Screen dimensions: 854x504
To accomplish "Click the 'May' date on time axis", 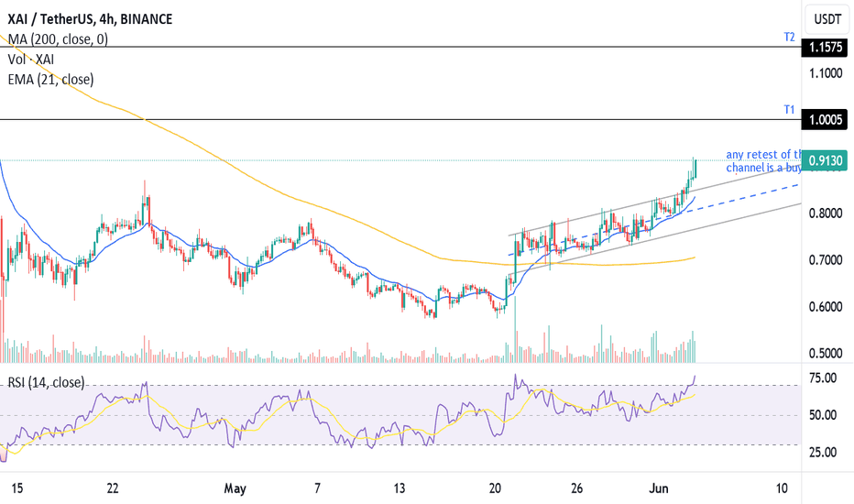I will pyautogui.click(x=235, y=488).
